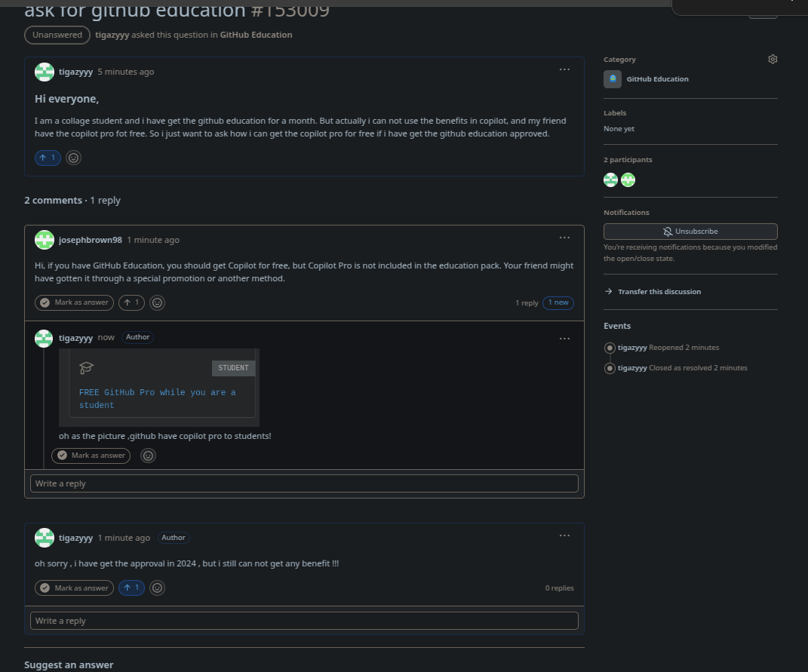
Task: Open josephbrown98 comment's three-dot options menu
Action: tap(564, 238)
